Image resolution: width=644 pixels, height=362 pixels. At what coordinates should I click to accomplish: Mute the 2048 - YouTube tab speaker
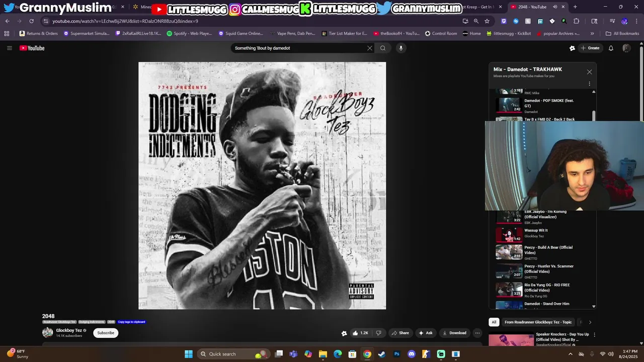coord(555,7)
